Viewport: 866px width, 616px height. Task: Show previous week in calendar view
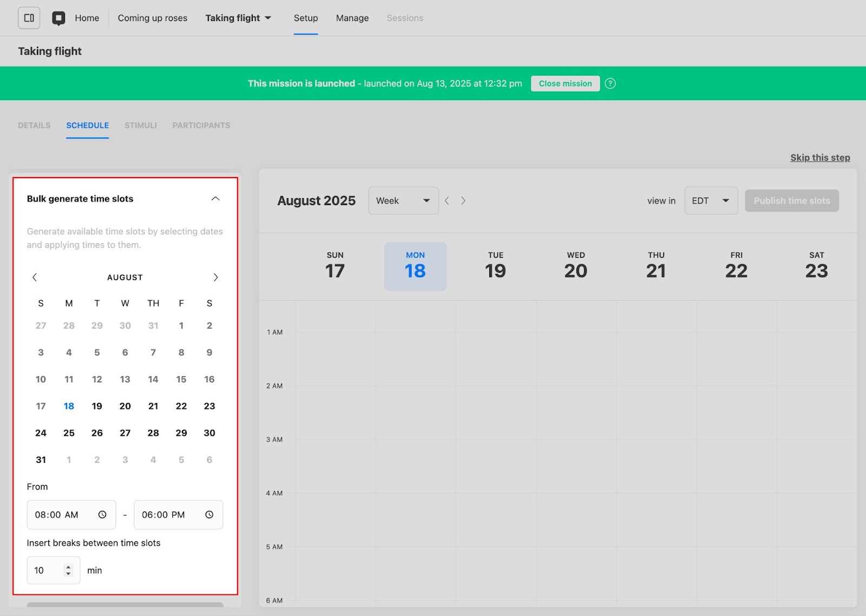(447, 201)
